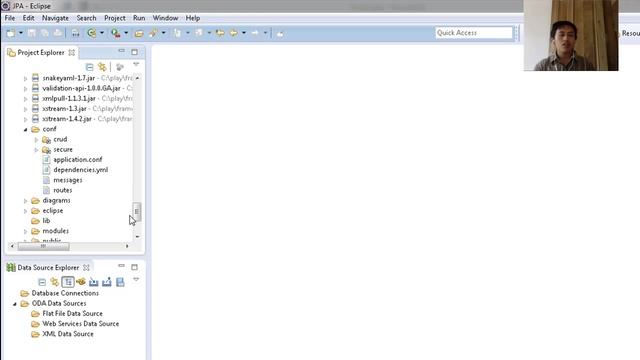640x360 pixels.
Task: Click the Previous Annotation toolbar icon
Action: pos(199,33)
